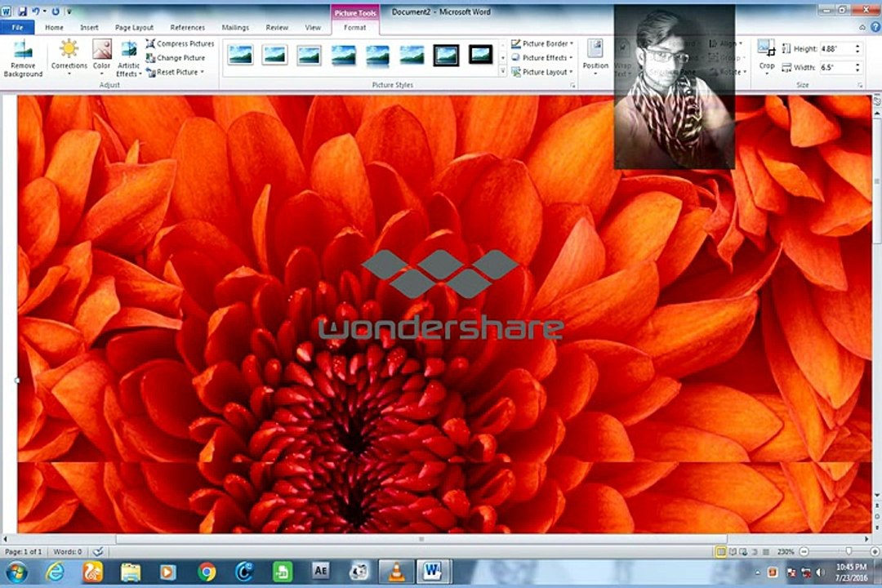Viewport: 882px width, 588px height.
Task: Switch to Full Screen Reading view
Action: pyautogui.click(x=733, y=552)
